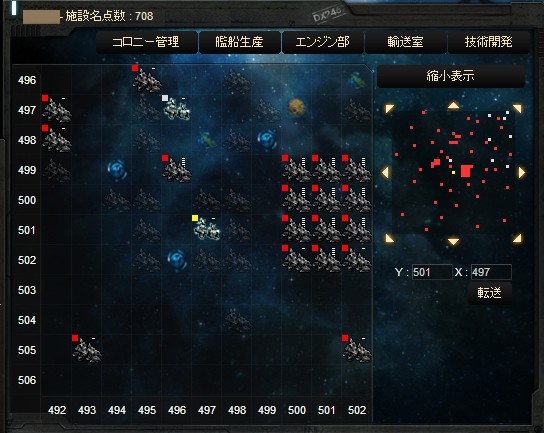544x433 pixels.
Task: Click the red-marked fleet at column 493, row 505
Action: tap(87, 350)
